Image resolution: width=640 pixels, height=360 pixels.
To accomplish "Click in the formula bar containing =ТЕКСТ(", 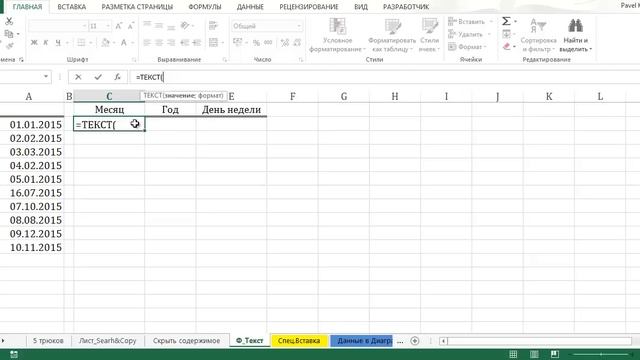I will [x=384, y=77].
